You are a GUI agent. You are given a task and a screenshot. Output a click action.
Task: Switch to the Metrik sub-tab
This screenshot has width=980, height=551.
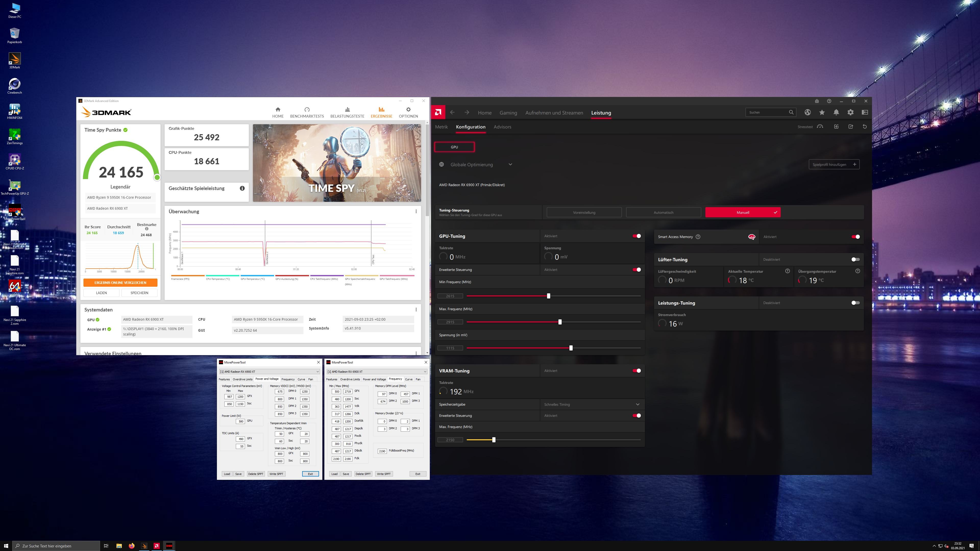coord(441,127)
